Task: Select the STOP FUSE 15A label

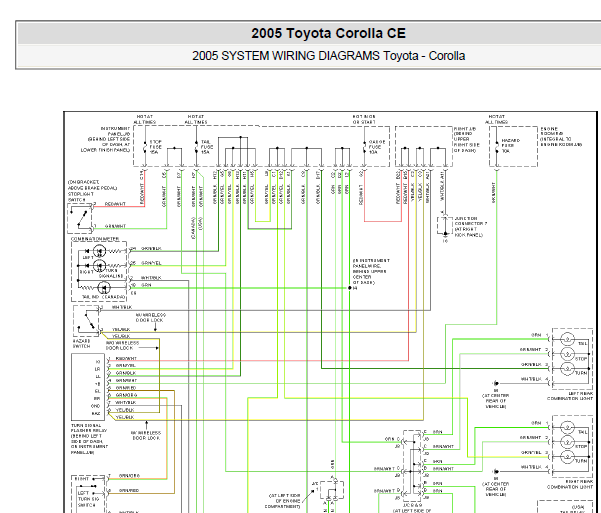Action: pyautogui.click(x=154, y=147)
